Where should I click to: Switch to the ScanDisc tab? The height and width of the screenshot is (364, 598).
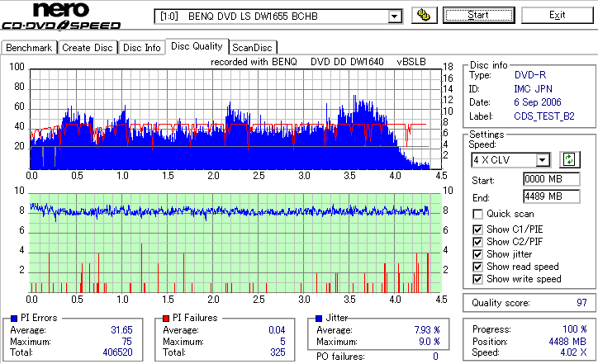click(x=252, y=48)
